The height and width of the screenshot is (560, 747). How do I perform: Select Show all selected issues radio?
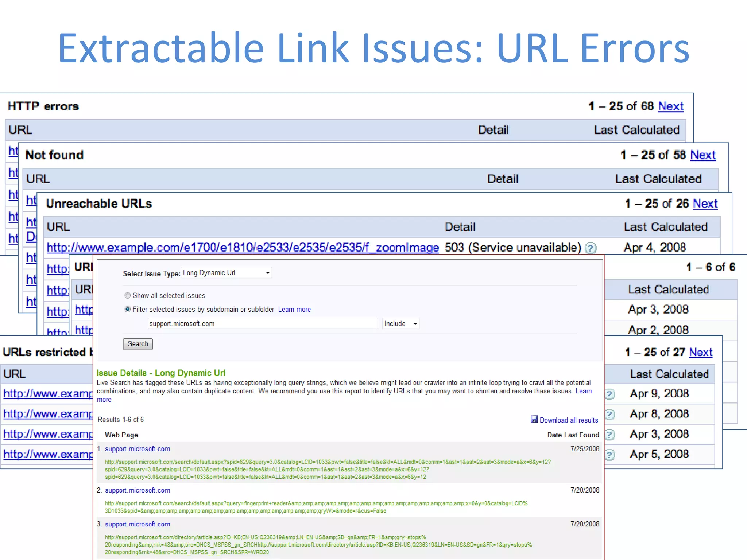[127, 295]
